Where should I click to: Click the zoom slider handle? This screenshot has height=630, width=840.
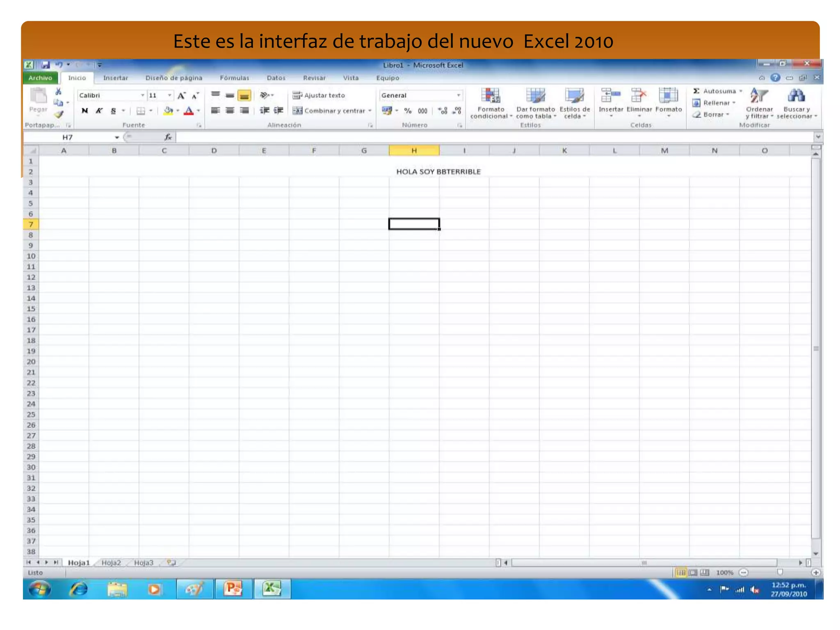780,572
